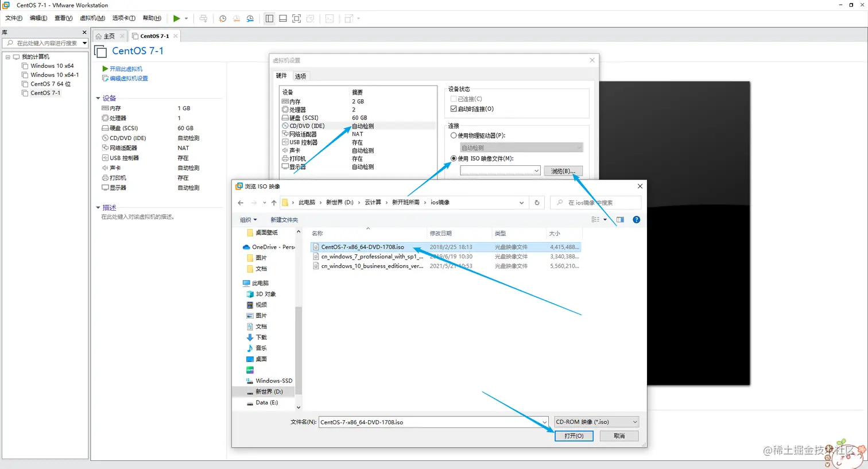Click the 编辑虚拟机设置 link
868x469 pixels.
(x=129, y=79)
